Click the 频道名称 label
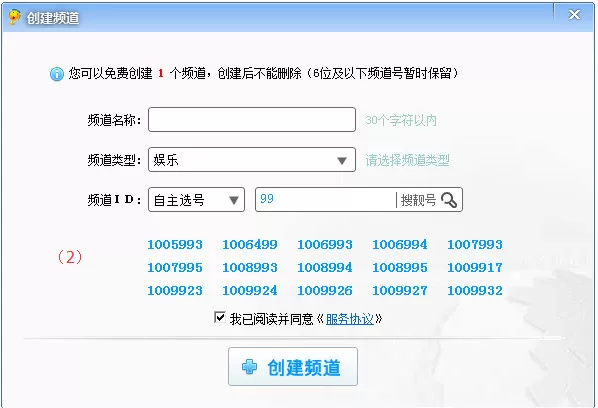This screenshot has width=598, height=408. pos(114,120)
